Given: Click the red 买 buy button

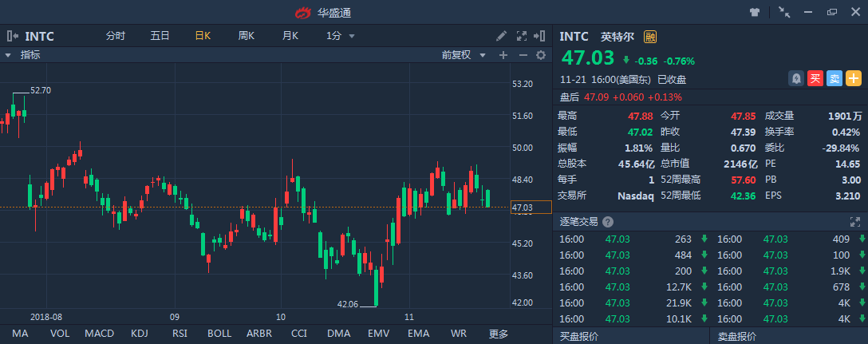Looking at the screenshot, I should click(x=815, y=79).
